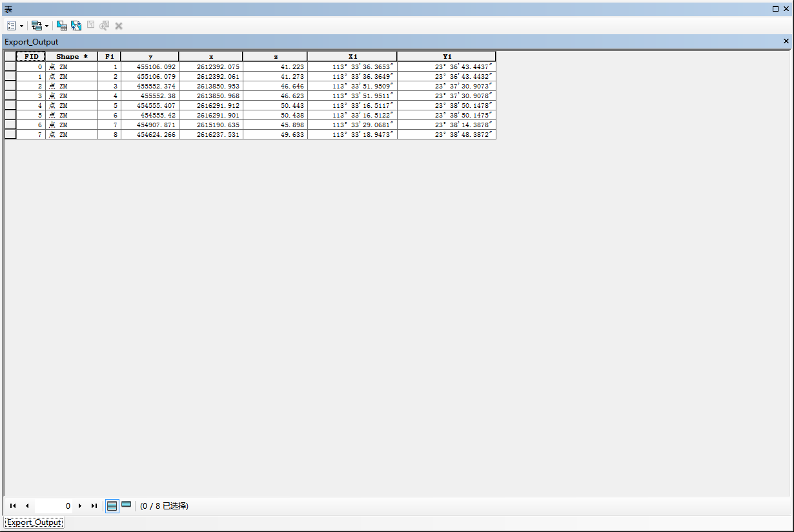Viewport: 794px width, 532px height.
Task: Click the Shape * column header
Action: (x=72, y=57)
